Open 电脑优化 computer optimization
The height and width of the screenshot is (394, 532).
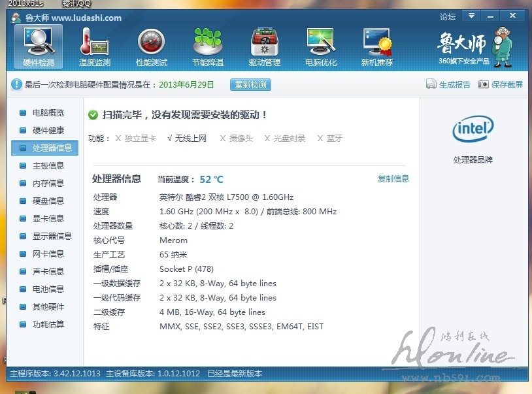[x=321, y=47]
